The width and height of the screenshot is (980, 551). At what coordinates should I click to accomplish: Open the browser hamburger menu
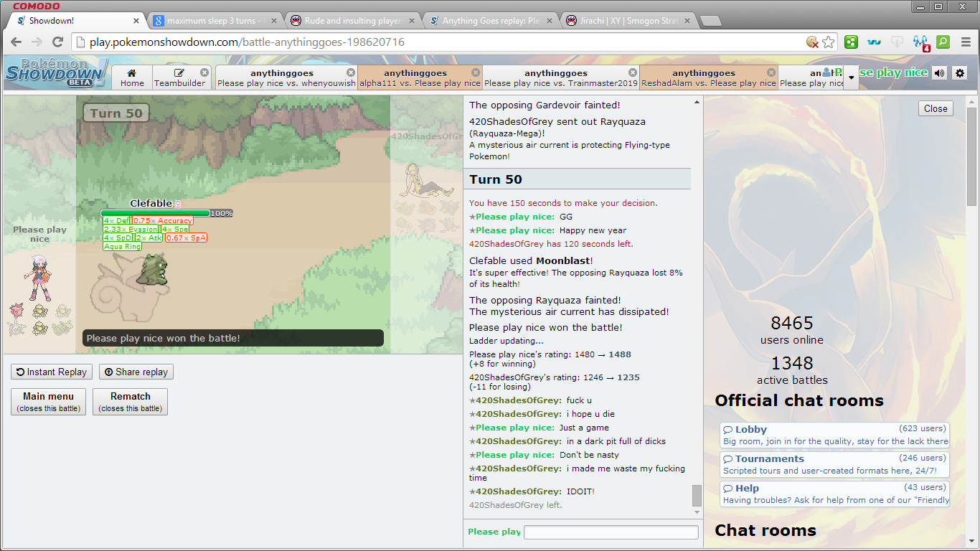pos(966,42)
